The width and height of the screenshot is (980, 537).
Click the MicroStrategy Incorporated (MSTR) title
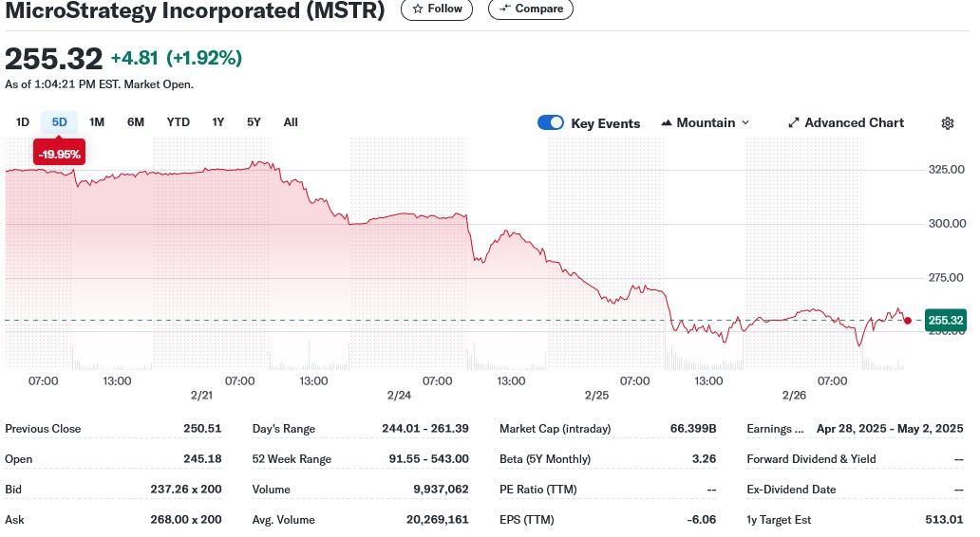click(x=196, y=11)
